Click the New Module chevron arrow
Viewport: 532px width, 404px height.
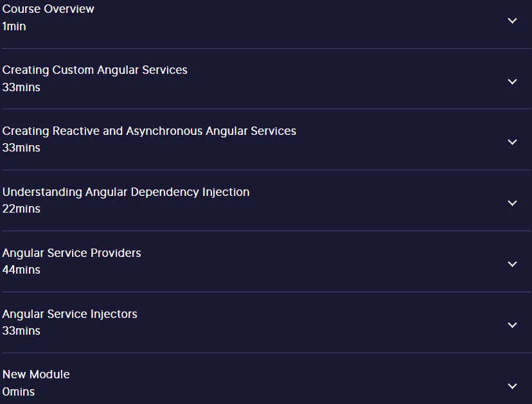tap(512, 386)
